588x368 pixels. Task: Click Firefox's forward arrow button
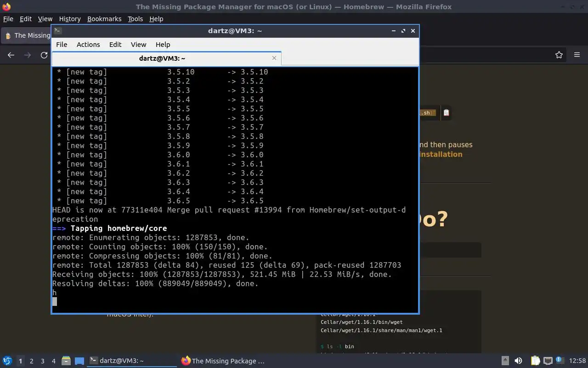coord(28,55)
